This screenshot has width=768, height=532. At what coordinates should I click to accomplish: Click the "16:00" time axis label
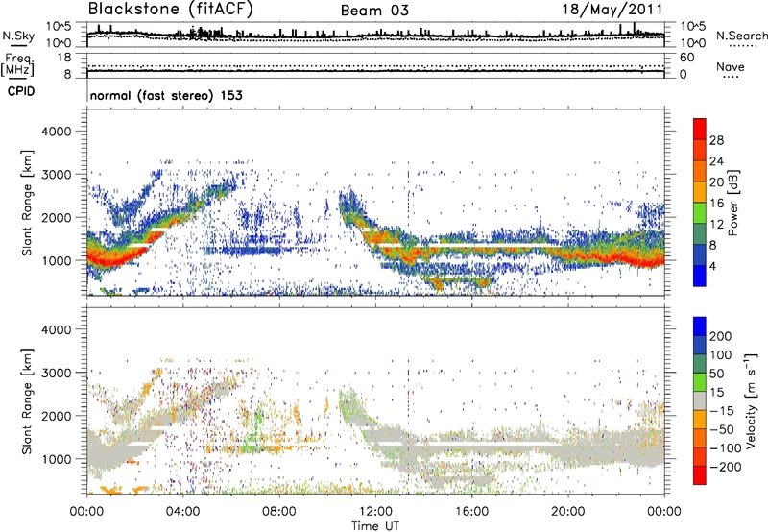click(471, 512)
